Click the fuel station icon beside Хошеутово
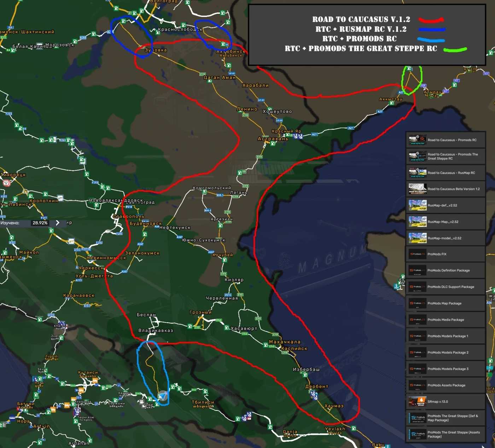This screenshot has width=495, height=448. [x=270, y=110]
